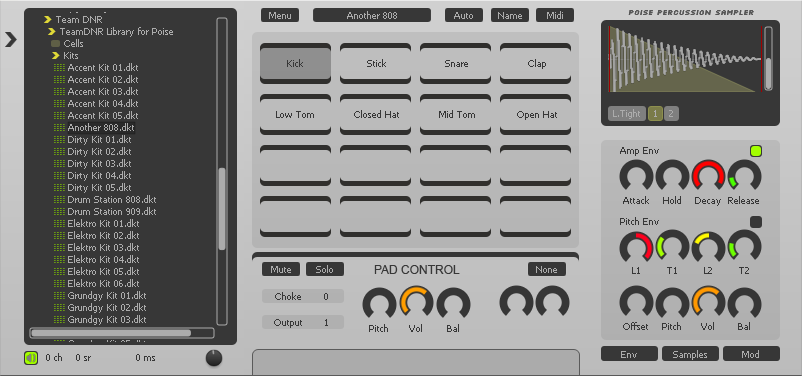802x376 pixels.
Task: Click the browser vertical scrollbar
Action: pos(221,171)
